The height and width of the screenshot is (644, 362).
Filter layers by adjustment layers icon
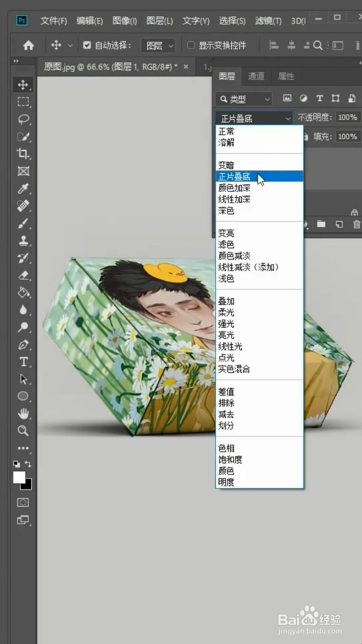click(303, 98)
